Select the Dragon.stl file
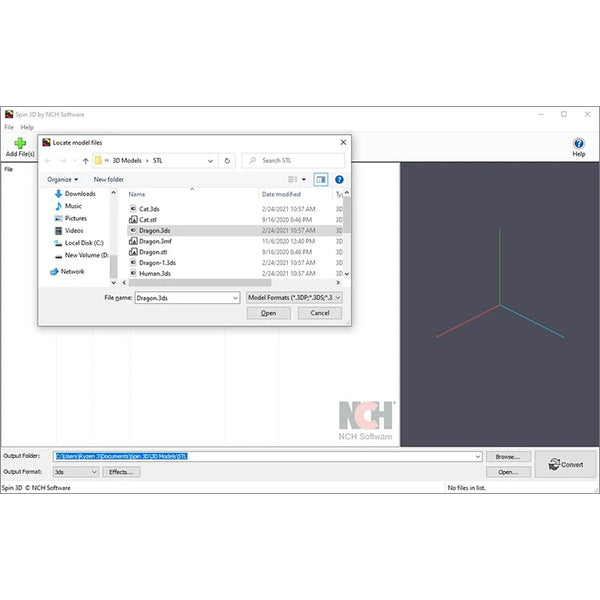 pyautogui.click(x=153, y=252)
